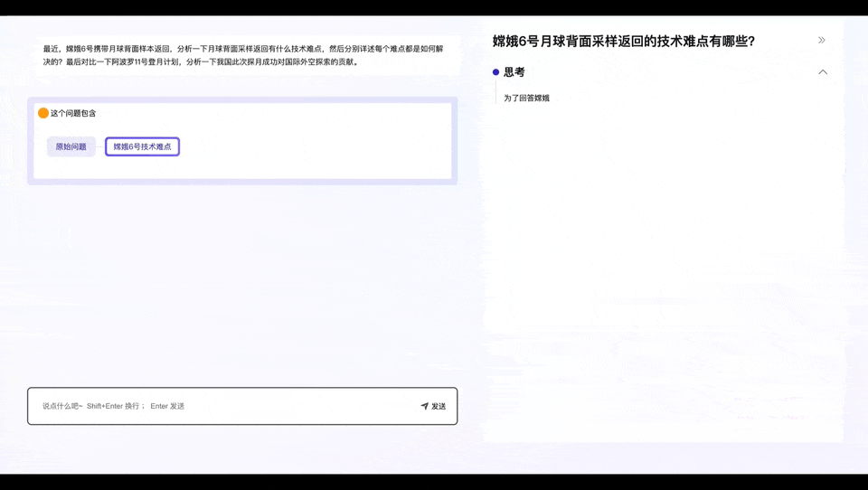Collapse the 思考 section chevron
This screenshot has width=868, height=490.
point(823,72)
